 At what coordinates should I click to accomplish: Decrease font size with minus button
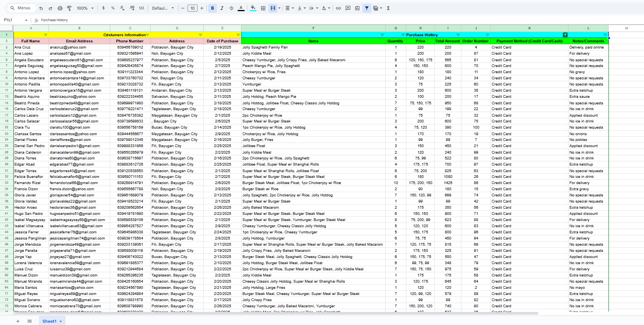pyautogui.click(x=183, y=8)
